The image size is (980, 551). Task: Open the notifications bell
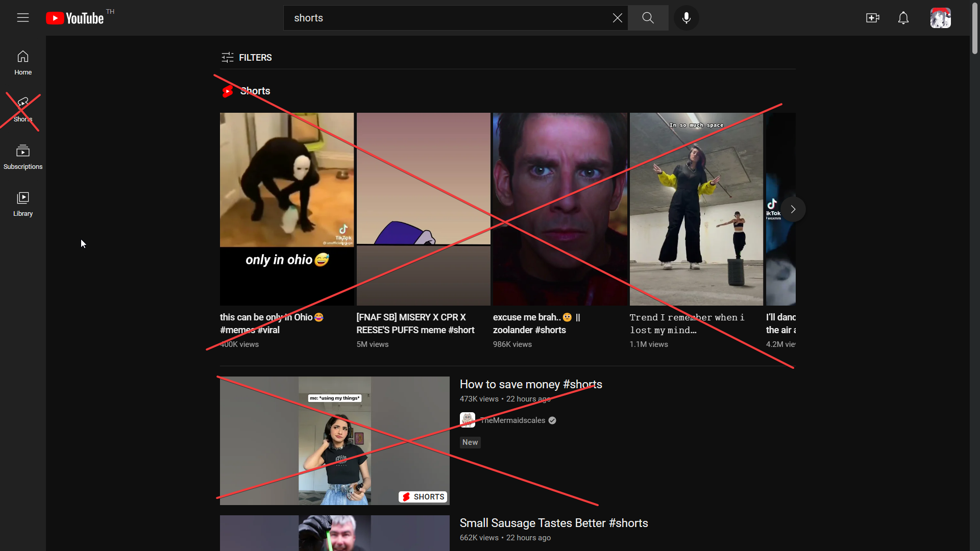coord(903,18)
